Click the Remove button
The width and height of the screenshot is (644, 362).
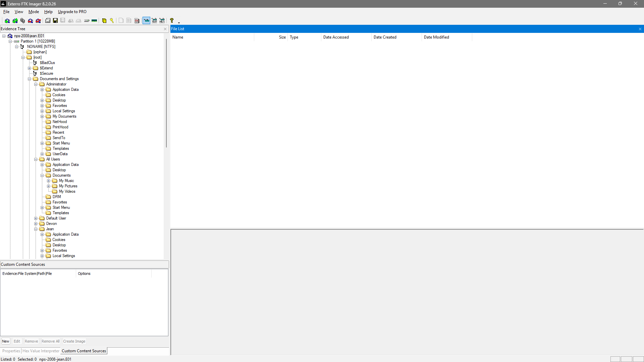pos(31,341)
